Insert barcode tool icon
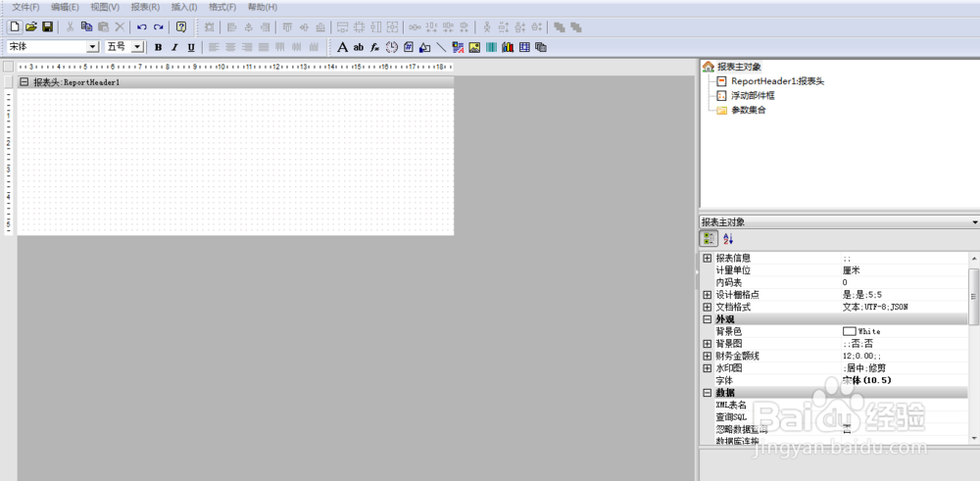980x481 pixels. pyautogui.click(x=491, y=47)
